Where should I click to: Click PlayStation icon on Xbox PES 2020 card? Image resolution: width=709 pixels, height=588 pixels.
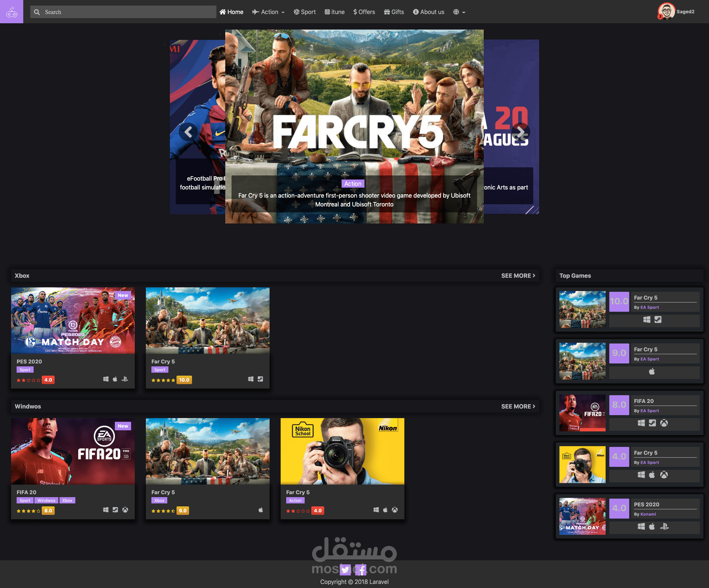125,379
